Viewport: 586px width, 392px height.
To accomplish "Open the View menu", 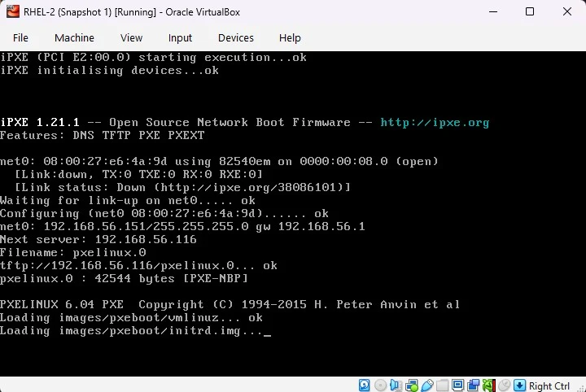I will pos(131,37).
